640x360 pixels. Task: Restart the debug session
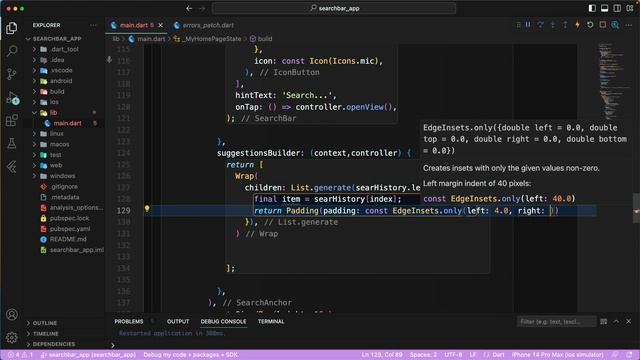point(590,25)
